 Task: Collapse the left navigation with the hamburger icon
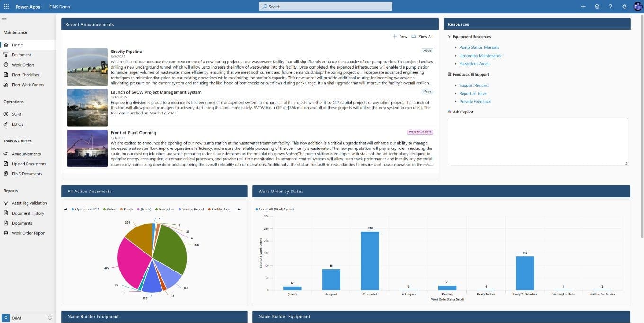(x=4, y=20)
